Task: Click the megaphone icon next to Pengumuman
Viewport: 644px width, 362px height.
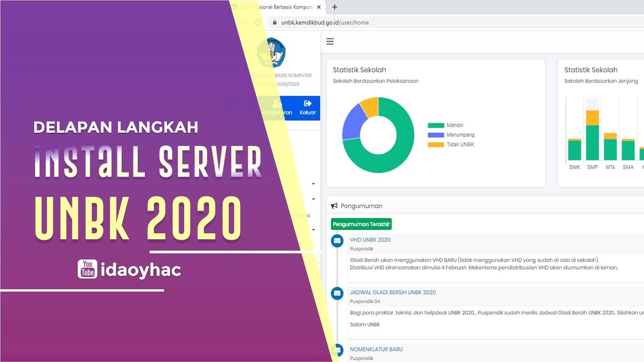Action: [334, 206]
